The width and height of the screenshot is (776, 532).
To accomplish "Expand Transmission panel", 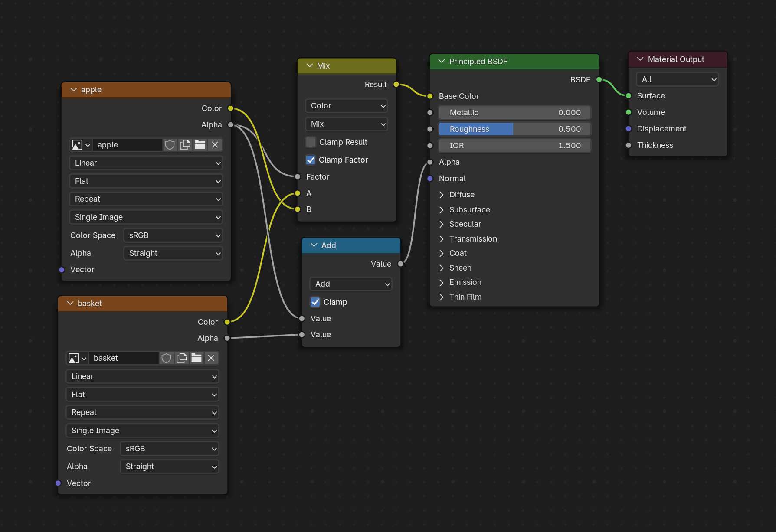I will click(x=442, y=239).
